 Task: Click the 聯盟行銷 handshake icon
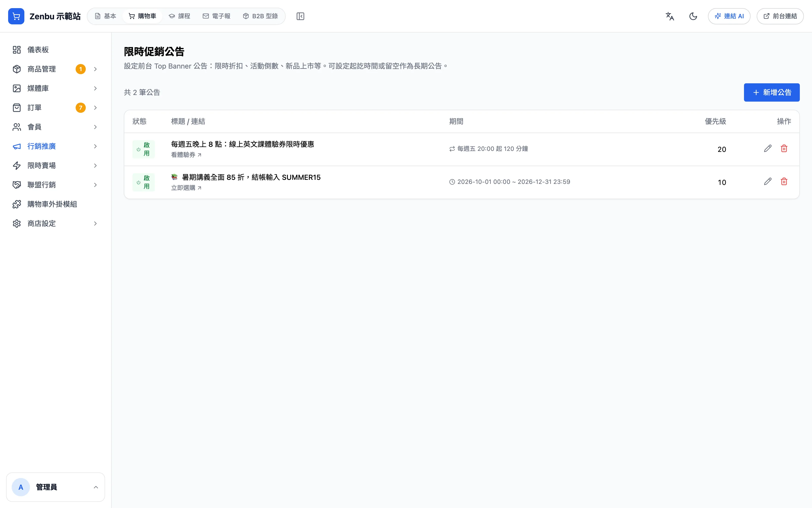pyautogui.click(x=17, y=185)
